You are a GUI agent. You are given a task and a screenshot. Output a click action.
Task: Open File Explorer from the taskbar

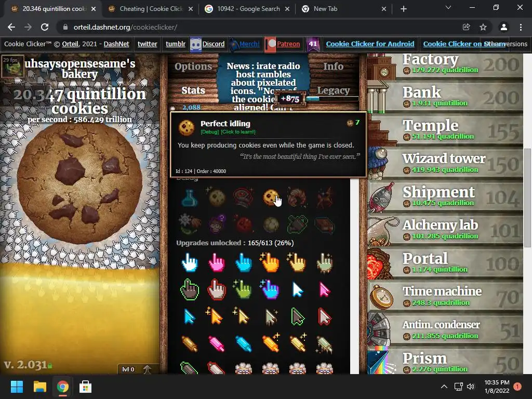39,387
